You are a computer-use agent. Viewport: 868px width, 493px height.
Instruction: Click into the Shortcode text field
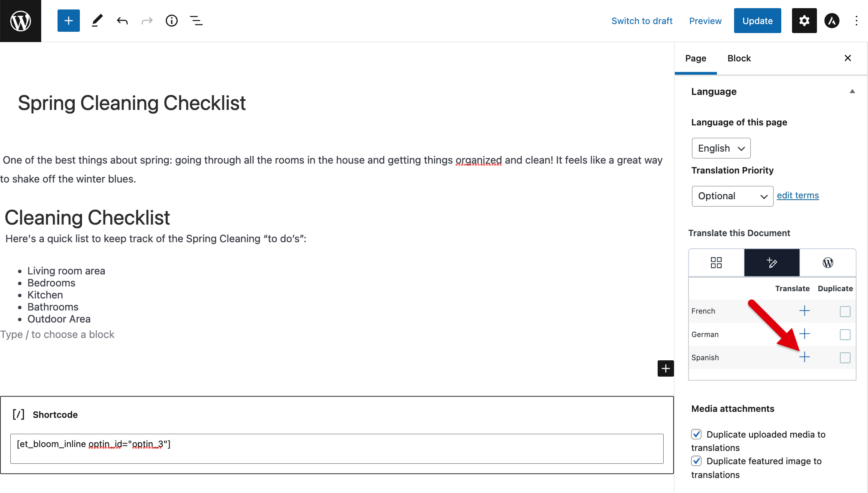337,448
